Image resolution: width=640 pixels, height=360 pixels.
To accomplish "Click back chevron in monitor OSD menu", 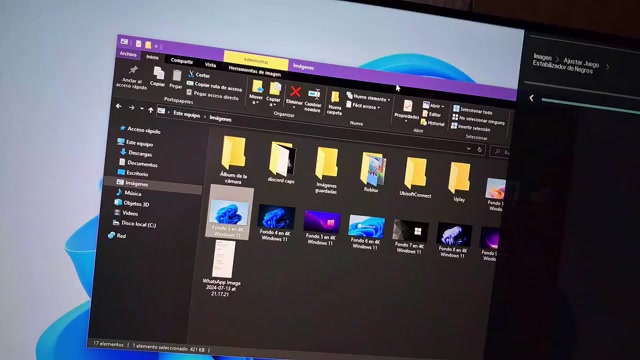I will 531,98.
